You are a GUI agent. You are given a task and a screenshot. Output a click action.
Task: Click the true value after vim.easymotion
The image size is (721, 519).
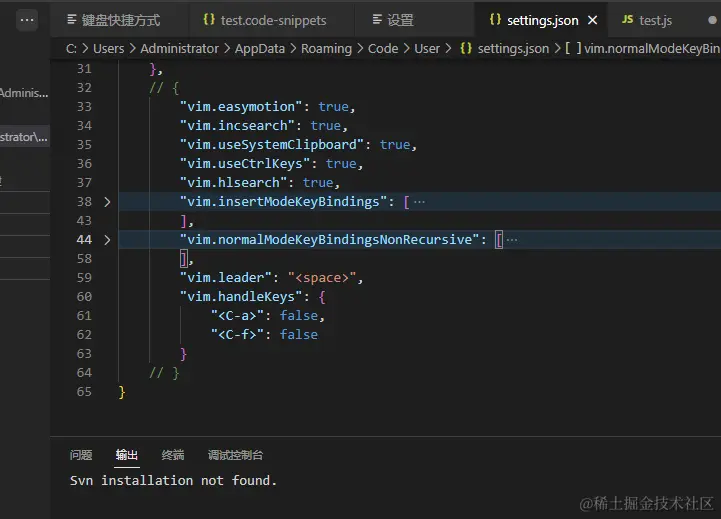coord(334,107)
